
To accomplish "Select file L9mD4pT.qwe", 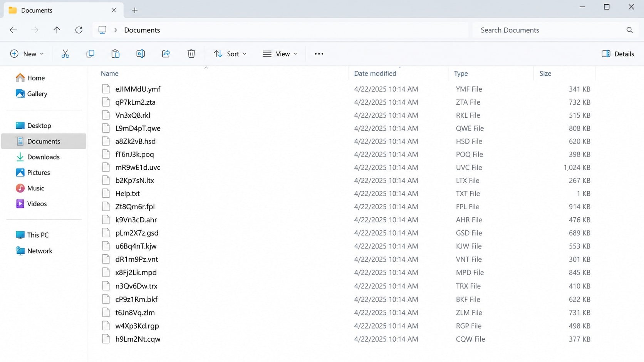I will coord(138,128).
